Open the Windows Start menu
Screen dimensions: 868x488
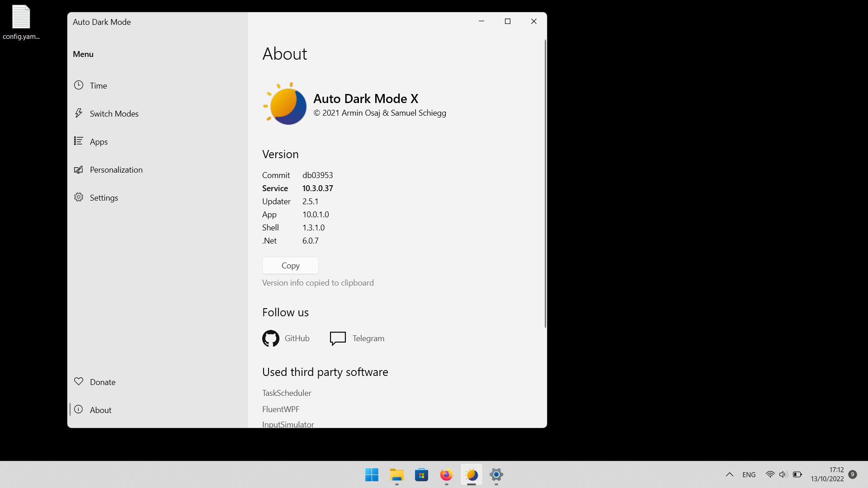tap(372, 474)
